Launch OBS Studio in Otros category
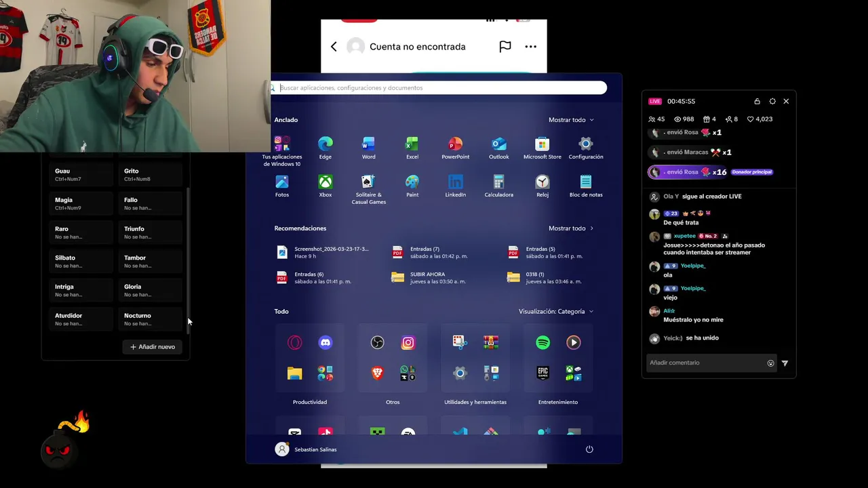 click(377, 343)
